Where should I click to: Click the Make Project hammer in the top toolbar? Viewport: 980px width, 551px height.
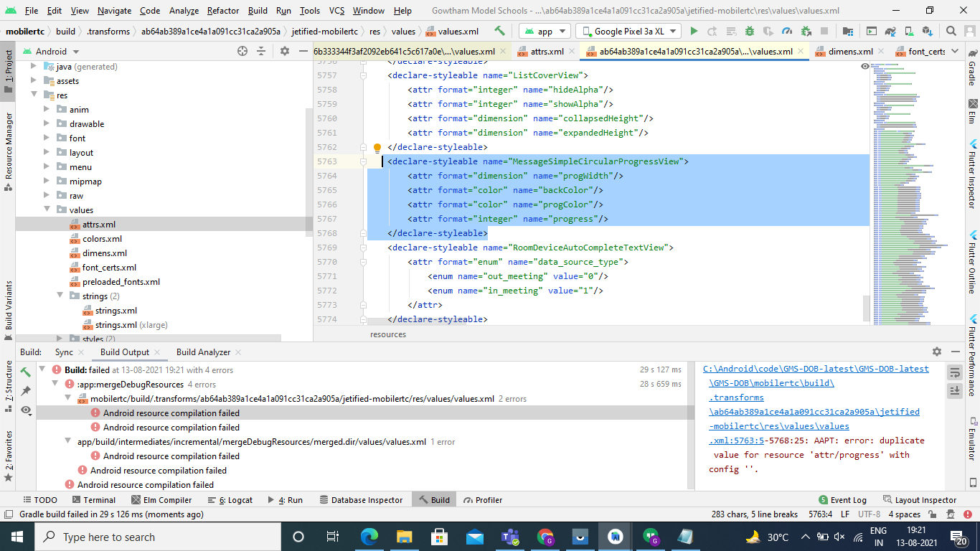[499, 31]
